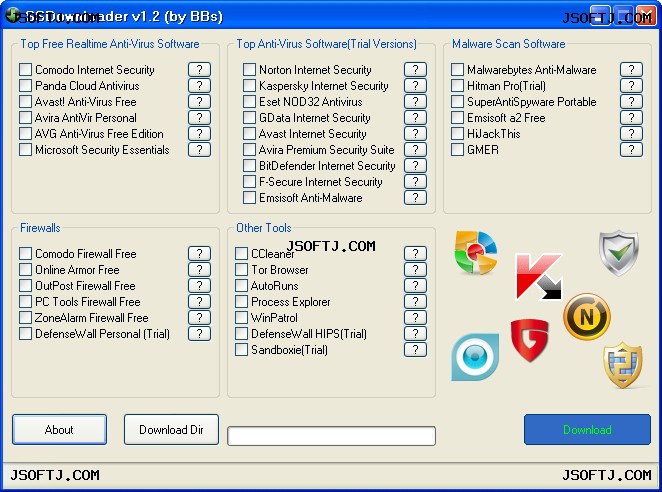Click the download progress bar
Image resolution: width=662 pixels, height=492 pixels.
(331, 436)
